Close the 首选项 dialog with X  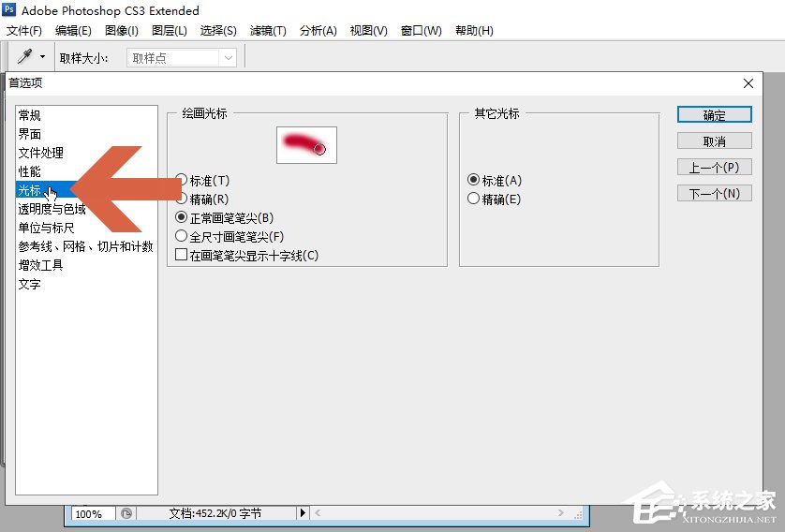(x=748, y=83)
